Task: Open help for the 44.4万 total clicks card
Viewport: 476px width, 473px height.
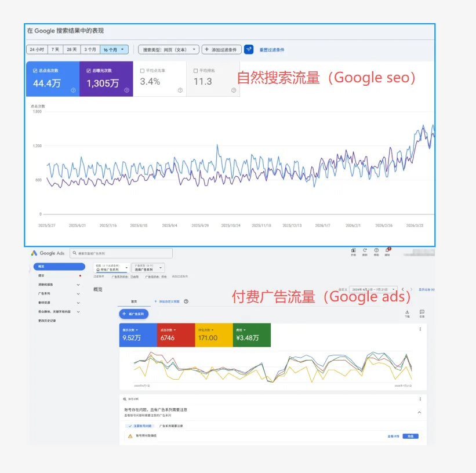Action: click(73, 90)
